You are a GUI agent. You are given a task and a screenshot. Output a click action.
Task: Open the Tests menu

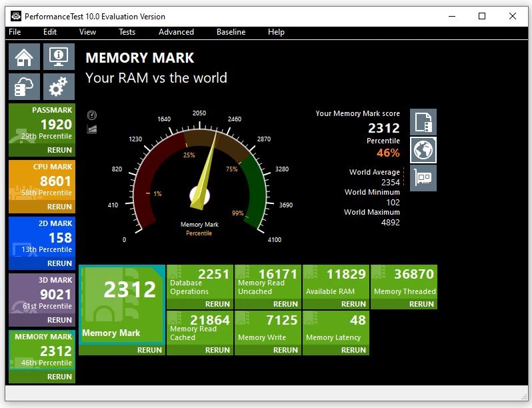pos(127,32)
